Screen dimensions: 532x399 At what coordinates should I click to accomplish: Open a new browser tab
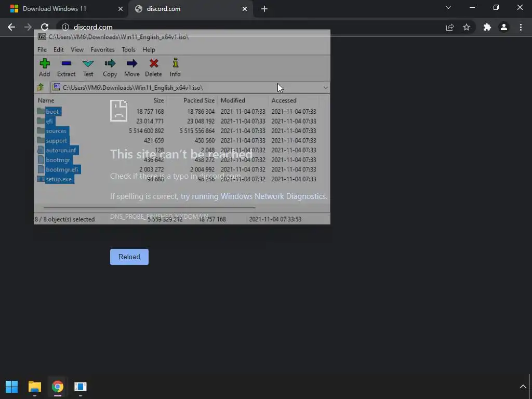264,9
